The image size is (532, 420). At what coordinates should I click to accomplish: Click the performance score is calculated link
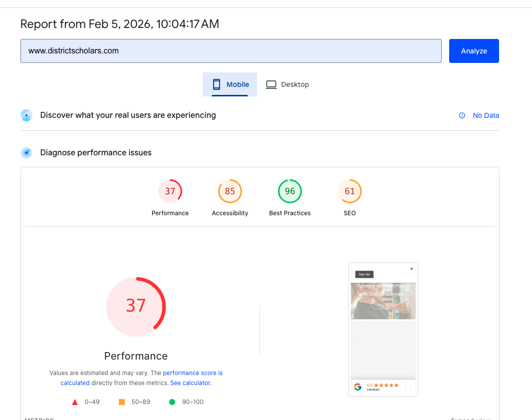click(193, 373)
